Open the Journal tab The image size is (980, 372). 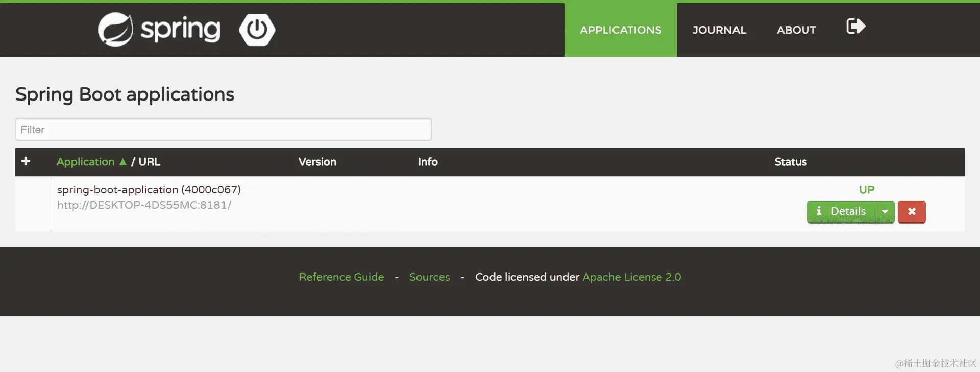pyautogui.click(x=719, y=30)
